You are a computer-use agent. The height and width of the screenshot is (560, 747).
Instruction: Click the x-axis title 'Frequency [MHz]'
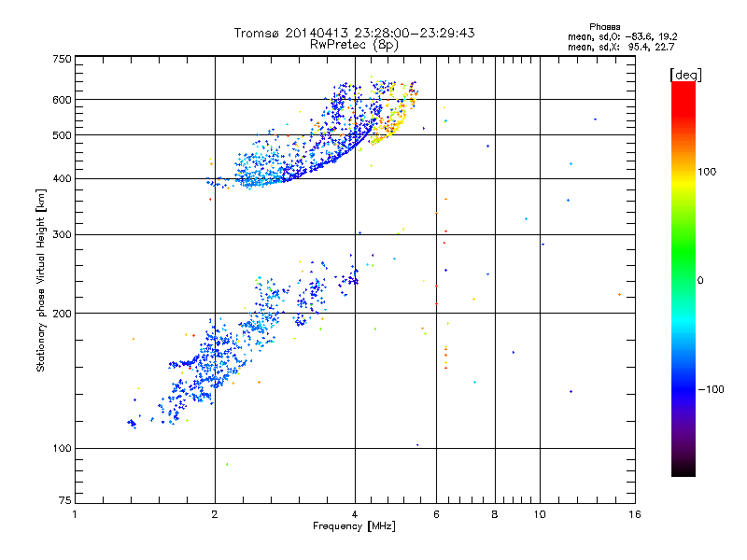click(354, 526)
